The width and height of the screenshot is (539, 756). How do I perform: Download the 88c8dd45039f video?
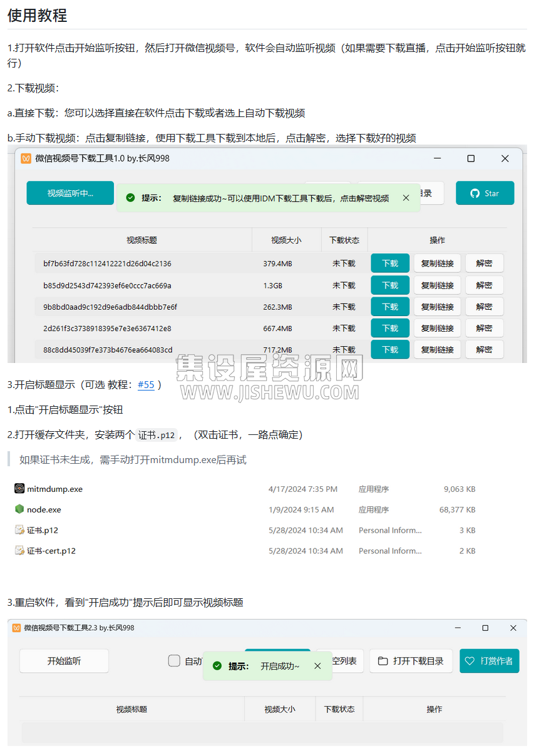click(x=390, y=349)
